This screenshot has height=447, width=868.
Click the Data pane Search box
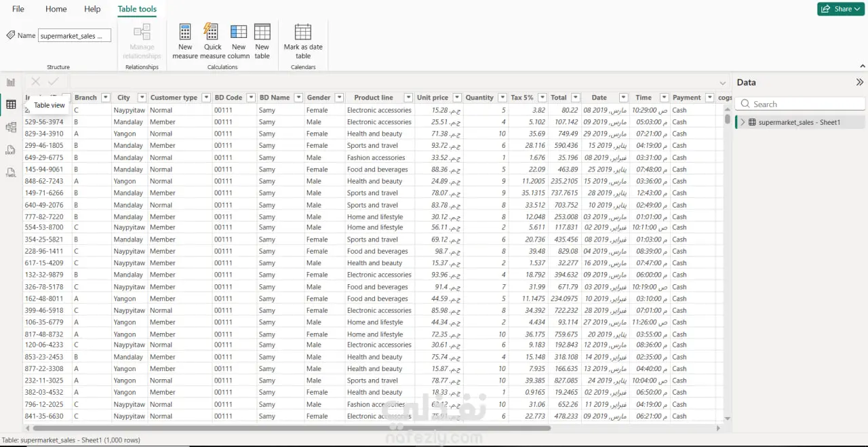pos(800,104)
